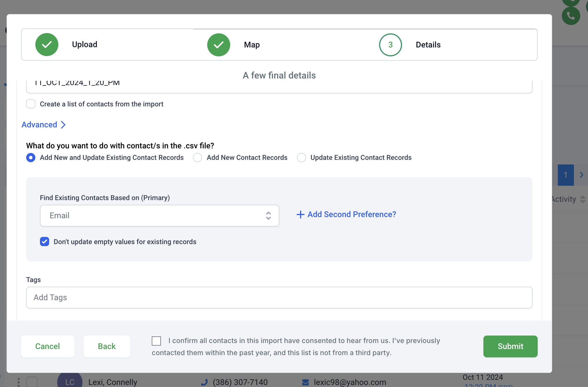588x387 pixels.
Task: Uncheck Don't update empty values checkbox
Action: [x=45, y=242]
